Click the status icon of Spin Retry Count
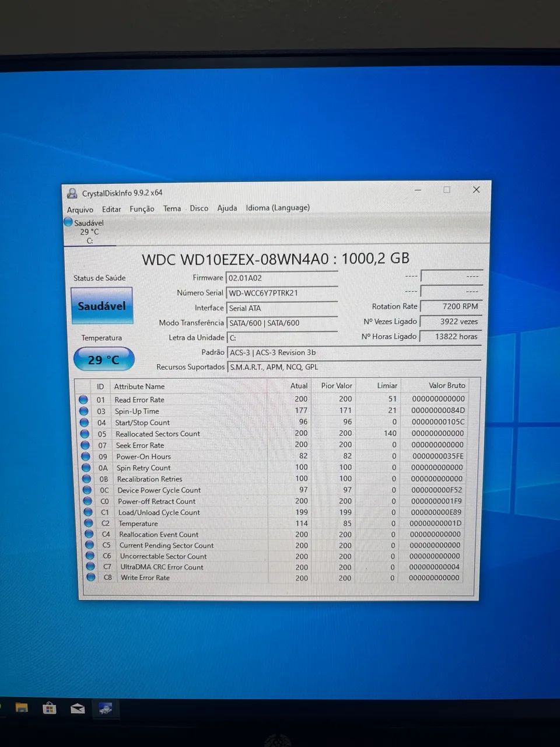 (87, 467)
